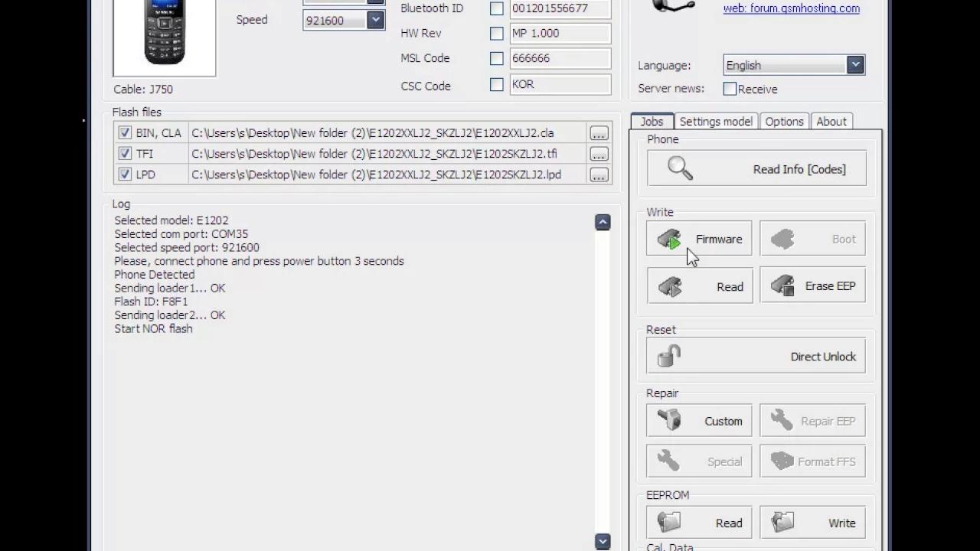Click the Bluetooth ID value field

560,8
